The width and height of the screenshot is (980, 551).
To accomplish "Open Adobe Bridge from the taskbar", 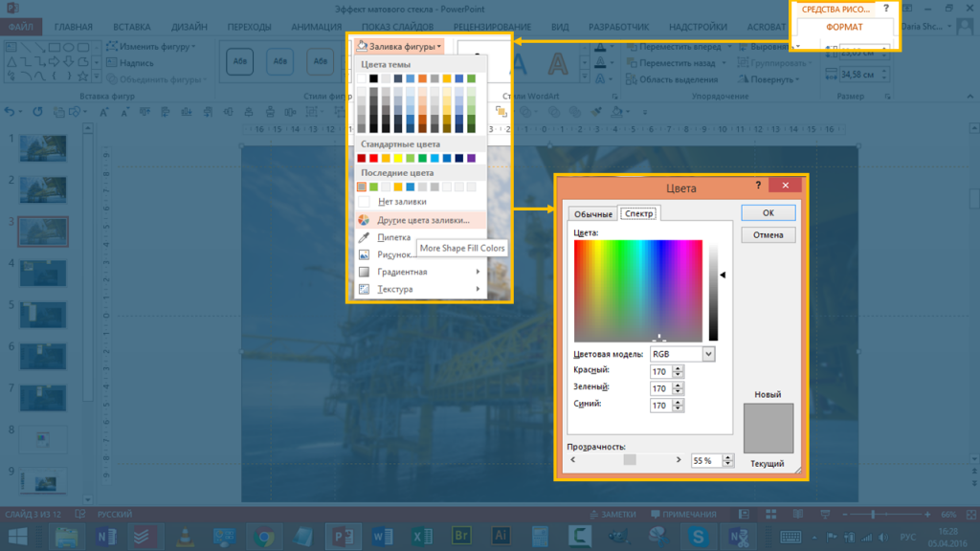I will pos(460,537).
